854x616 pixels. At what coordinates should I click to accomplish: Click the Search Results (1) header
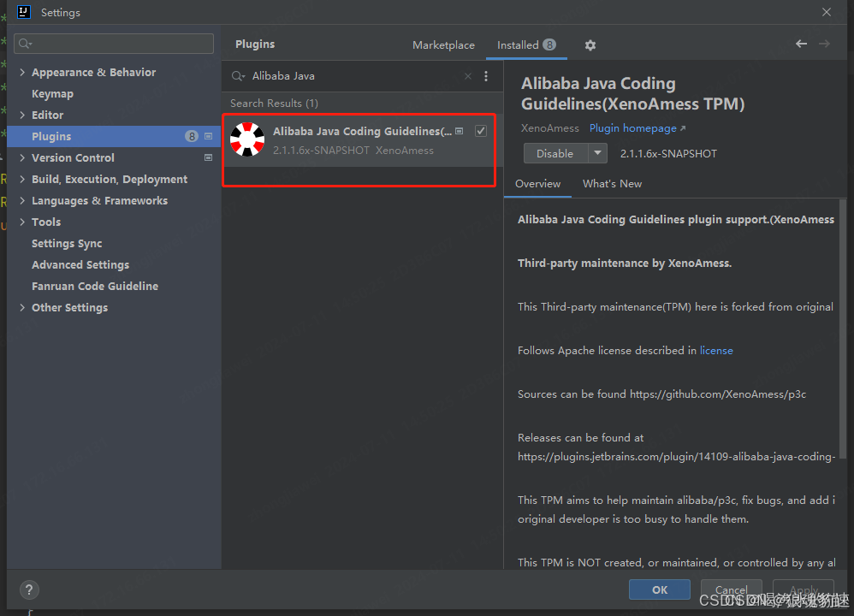pyautogui.click(x=274, y=103)
